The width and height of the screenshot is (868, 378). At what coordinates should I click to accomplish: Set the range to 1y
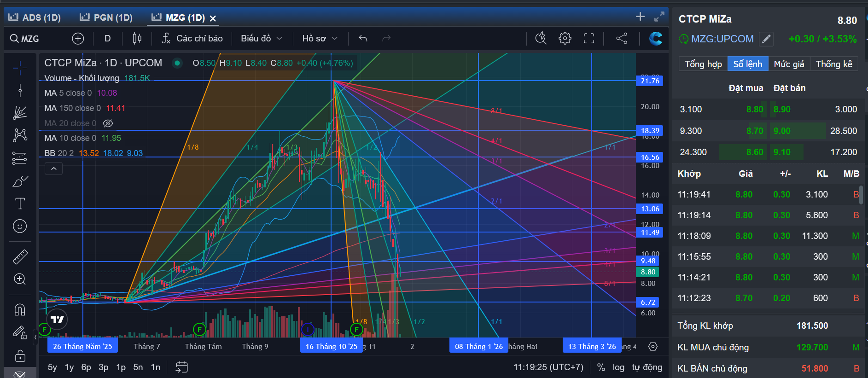point(70,367)
